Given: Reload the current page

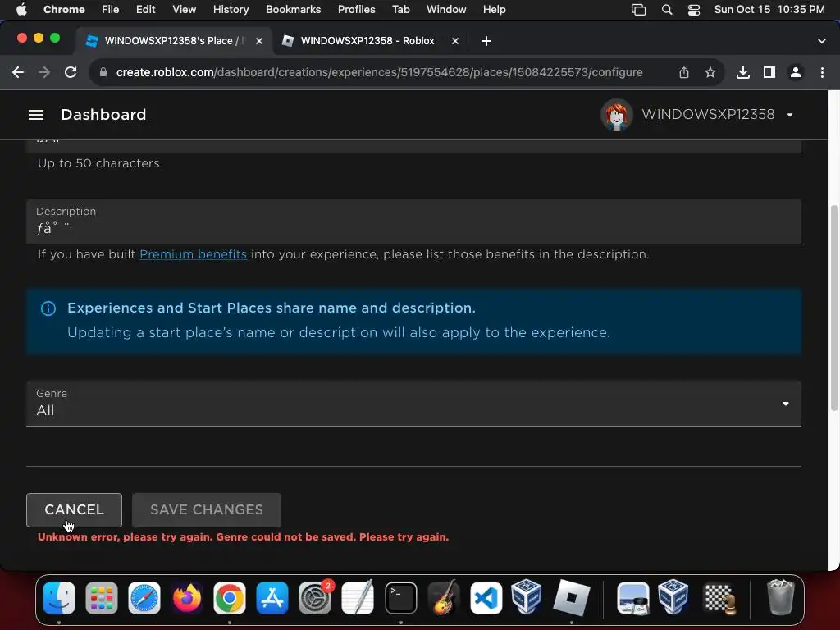Looking at the screenshot, I should click(x=71, y=72).
